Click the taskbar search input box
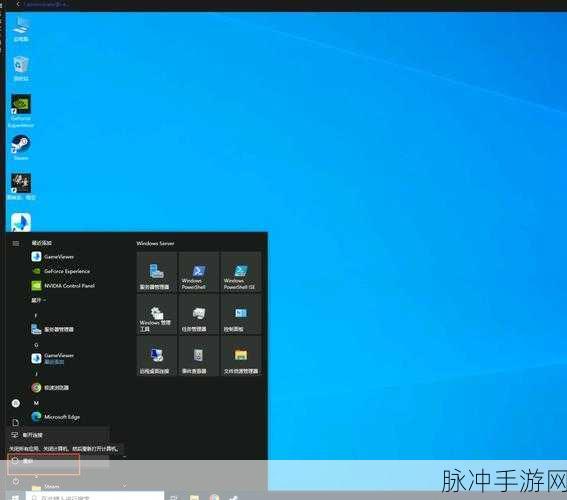 (x=95, y=496)
